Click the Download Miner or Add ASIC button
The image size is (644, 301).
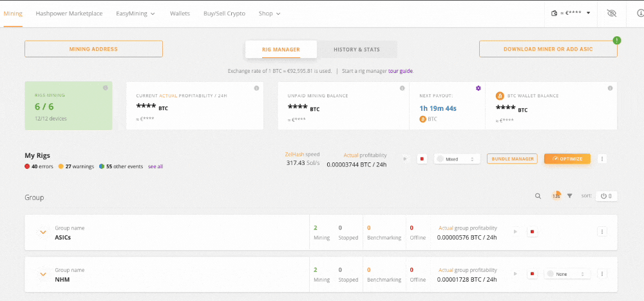(x=547, y=49)
